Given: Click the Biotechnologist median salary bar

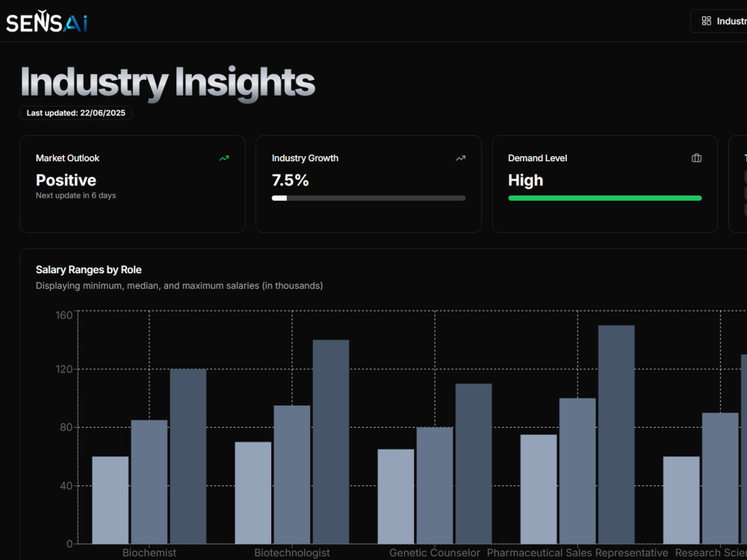Looking at the screenshot, I should pyautogui.click(x=292, y=475).
